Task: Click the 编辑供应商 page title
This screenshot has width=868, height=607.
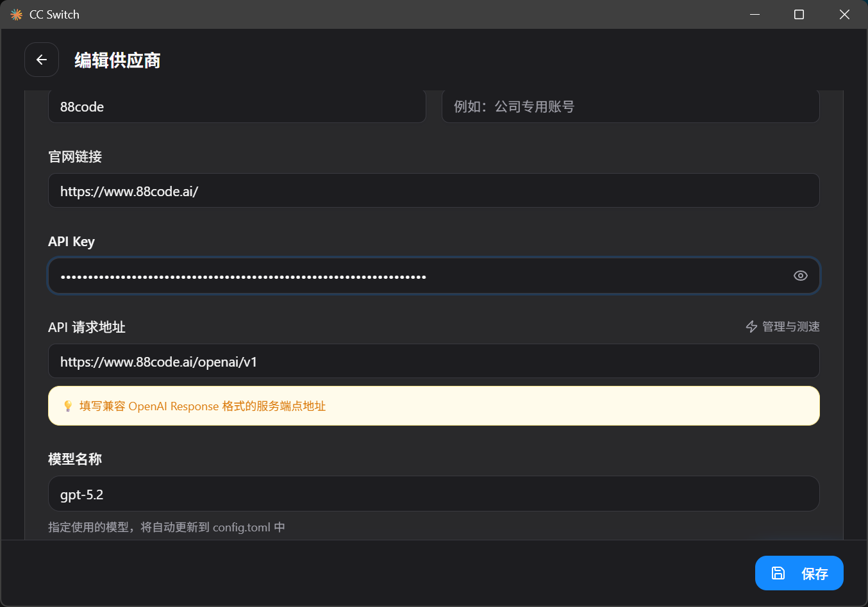Action: [117, 60]
